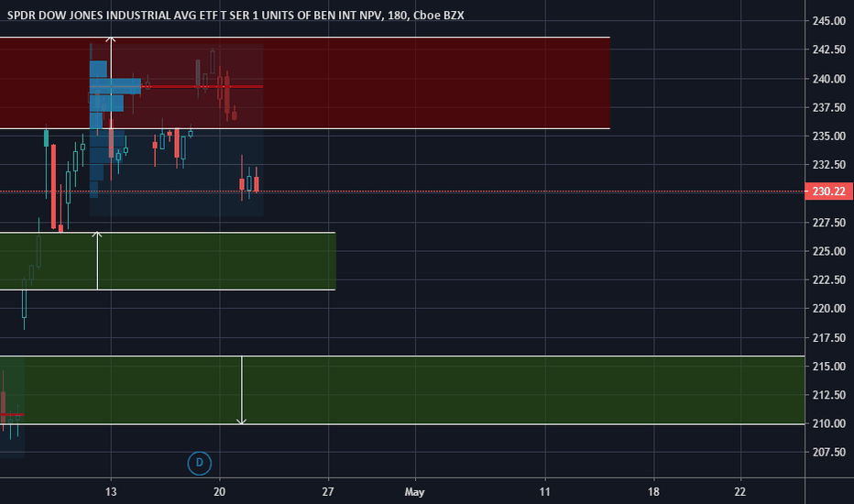This screenshot has width=854, height=504.
Task: Click the circled D dividend marker
Action: (200, 463)
